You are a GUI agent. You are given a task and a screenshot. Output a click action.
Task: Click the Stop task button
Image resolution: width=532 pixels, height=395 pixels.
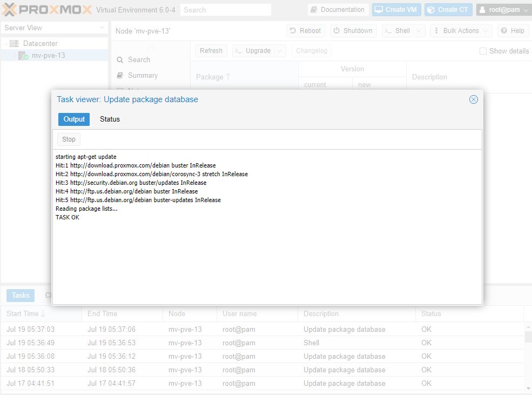pyautogui.click(x=69, y=139)
